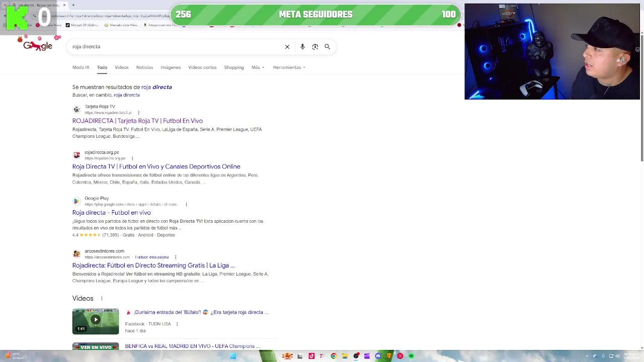Open options for the TUDN USA Facebook video

click(x=177, y=324)
